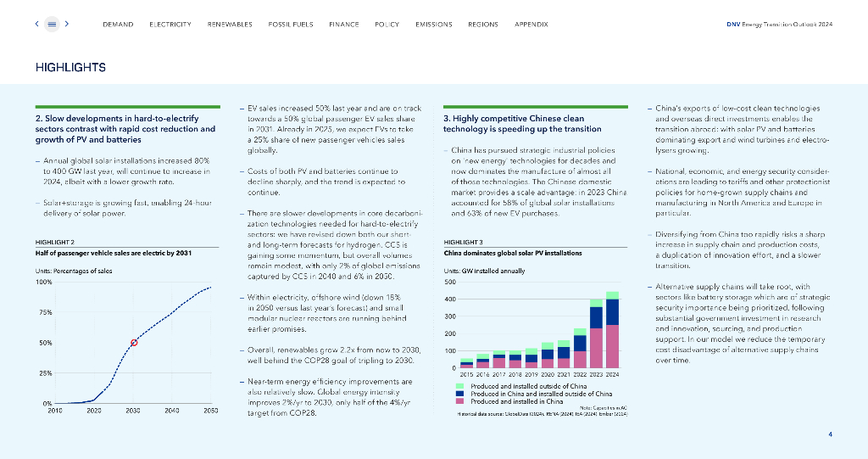The width and height of the screenshot is (868, 459).
Task: Open the FOSSIL FUELS section
Action: point(290,25)
